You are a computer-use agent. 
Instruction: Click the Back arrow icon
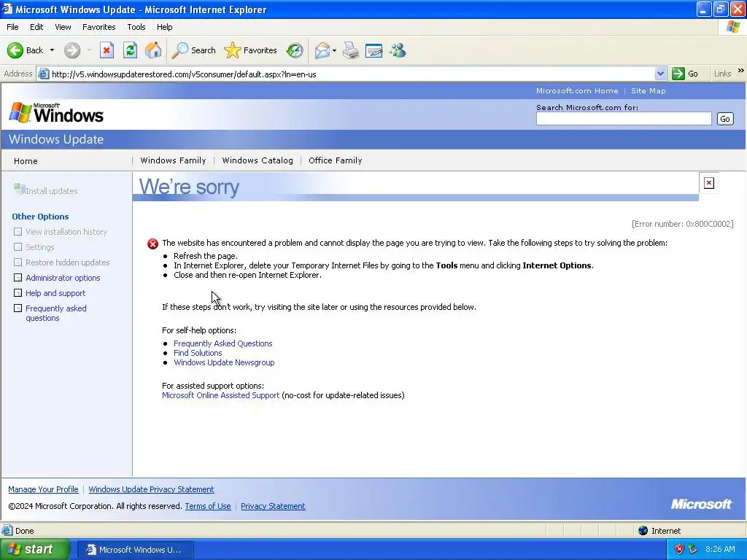15,50
